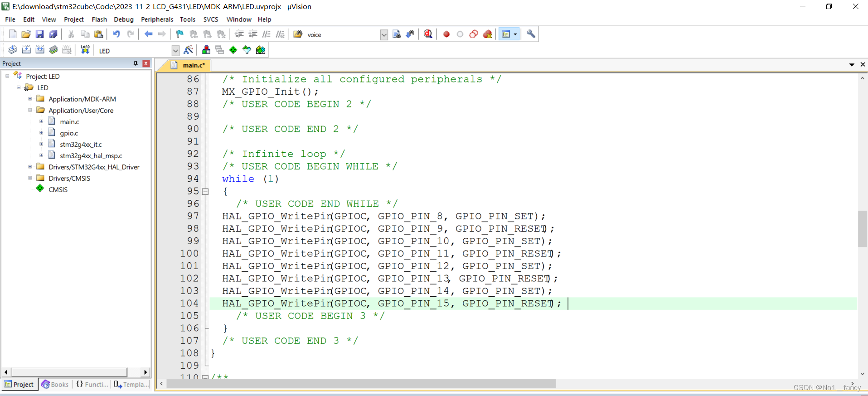The height and width of the screenshot is (396, 868).
Task: Click the editor vertical scrollbar thumb
Action: [x=863, y=229]
